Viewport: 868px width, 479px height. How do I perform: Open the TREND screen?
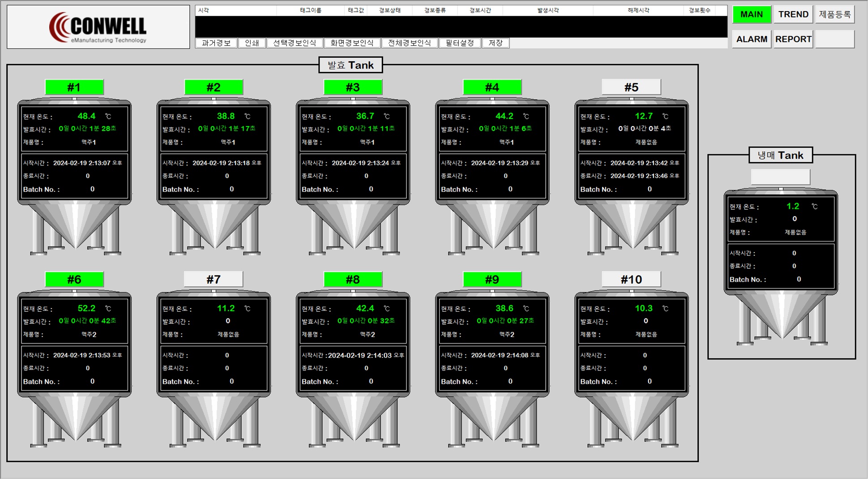tap(793, 14)
